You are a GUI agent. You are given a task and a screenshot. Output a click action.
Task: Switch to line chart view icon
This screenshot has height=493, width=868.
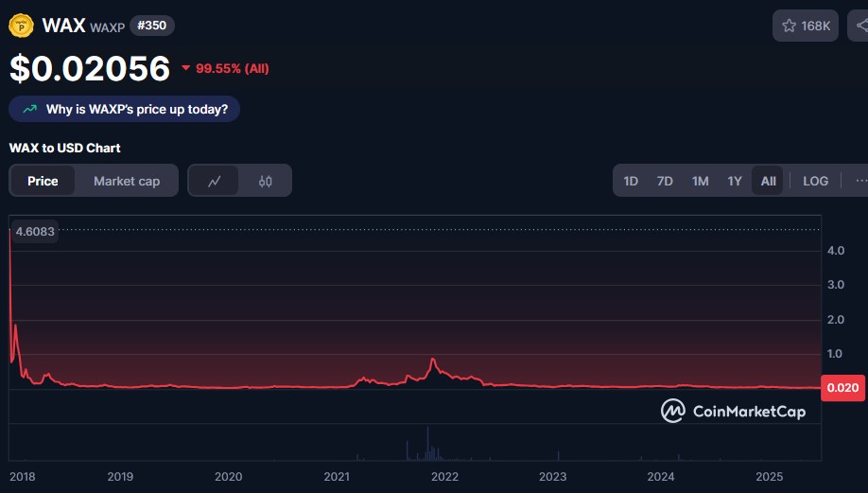click(x=215, y=181)
